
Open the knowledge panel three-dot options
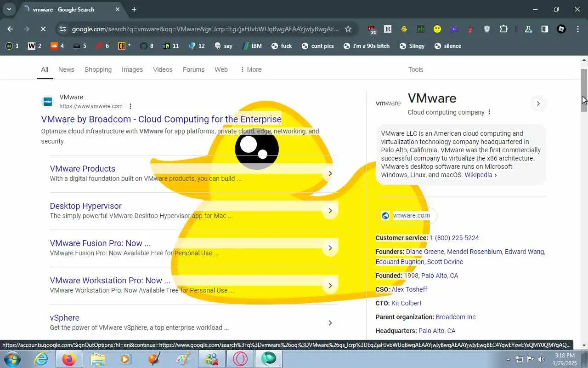tap(489, 112)
